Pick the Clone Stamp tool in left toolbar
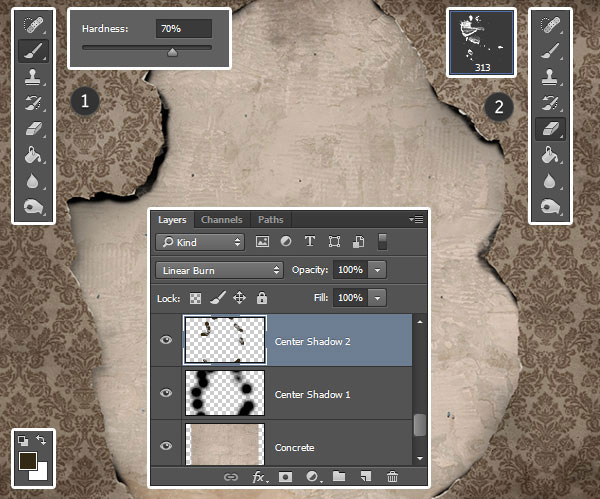 coord(34,76)
